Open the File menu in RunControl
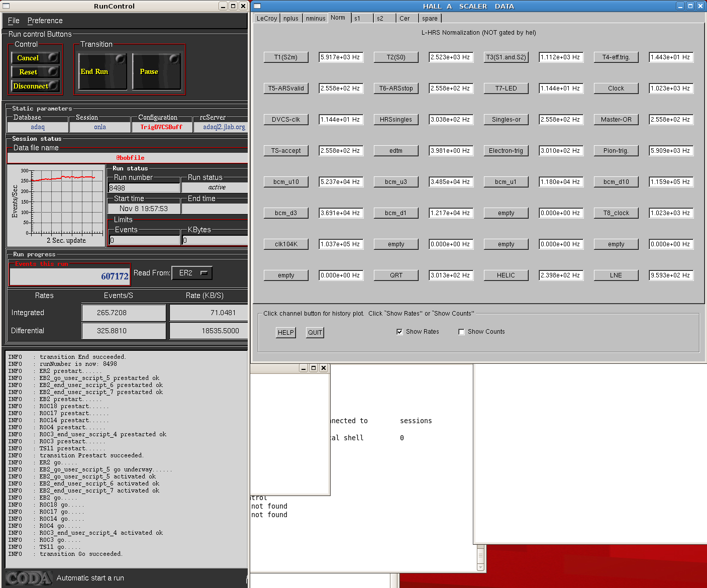Viewport: 707px width, 588px height. pos(14,21)
